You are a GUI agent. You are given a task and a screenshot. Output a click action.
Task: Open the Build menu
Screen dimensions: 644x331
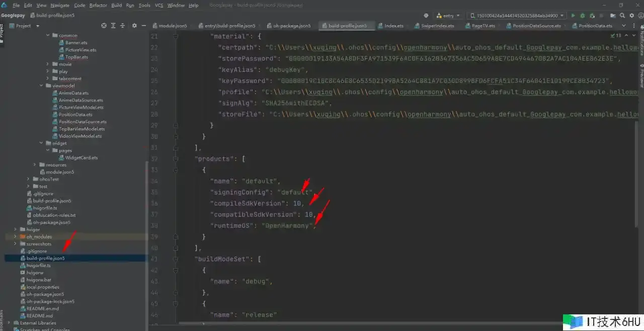[x=117, y=5]
